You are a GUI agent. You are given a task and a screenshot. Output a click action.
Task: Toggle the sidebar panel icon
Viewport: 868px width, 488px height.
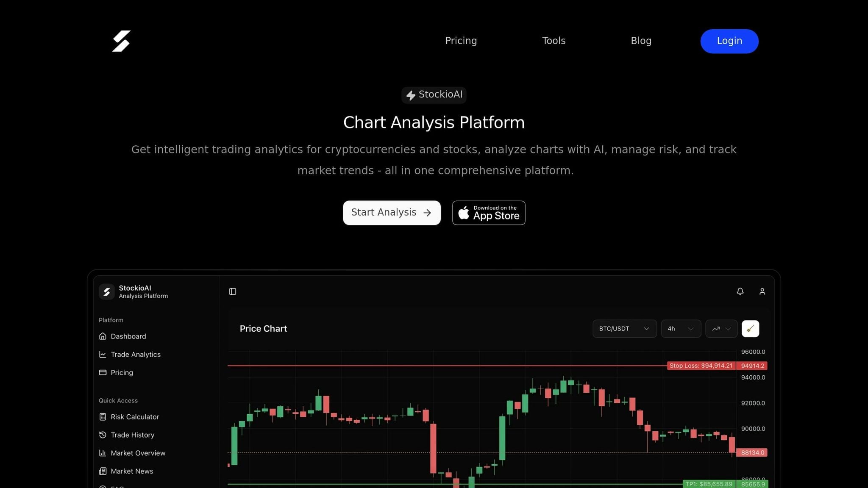[233, 291]
